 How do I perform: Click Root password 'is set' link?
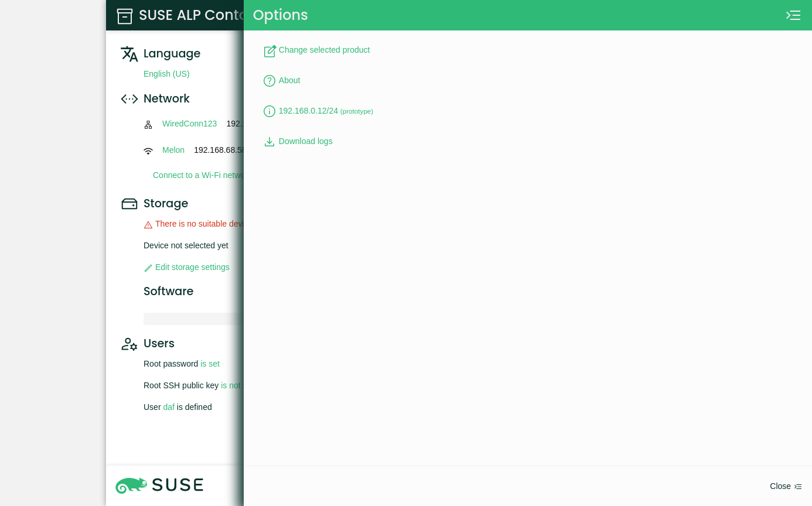[210, 364]
